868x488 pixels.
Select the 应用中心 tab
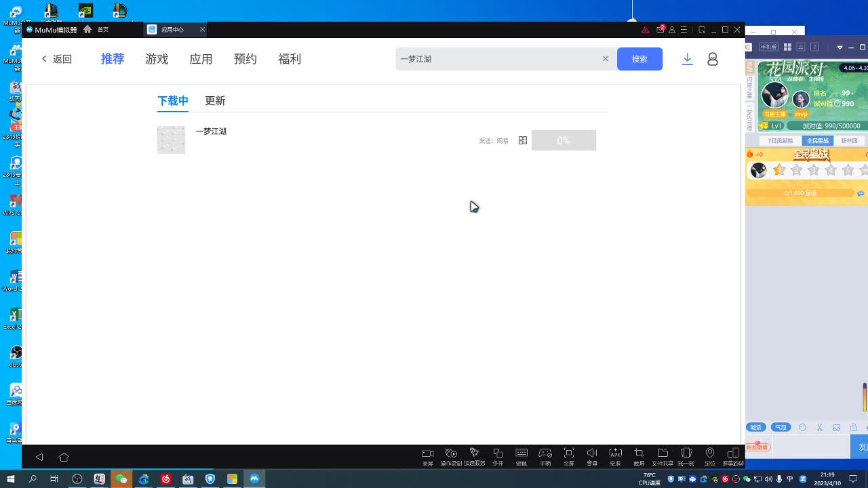176,30
